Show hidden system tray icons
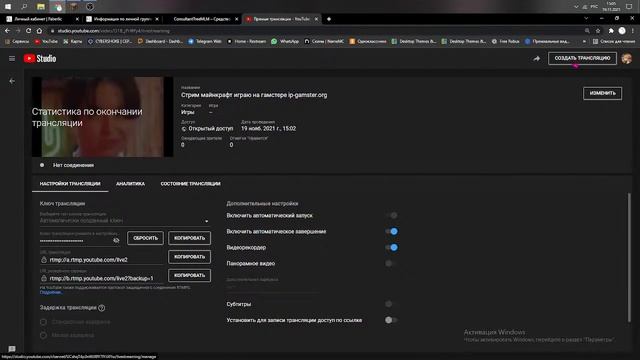 (576, 7)
